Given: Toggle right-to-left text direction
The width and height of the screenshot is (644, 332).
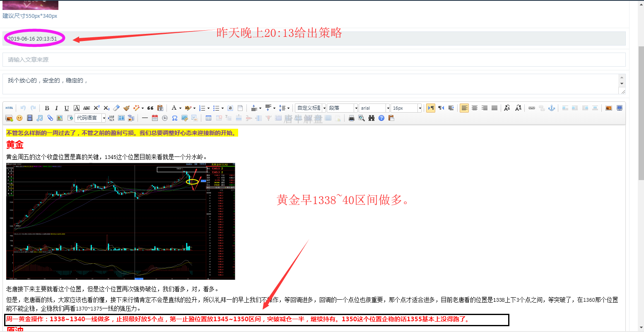Looking at the screenshot, I should [441, 108].
